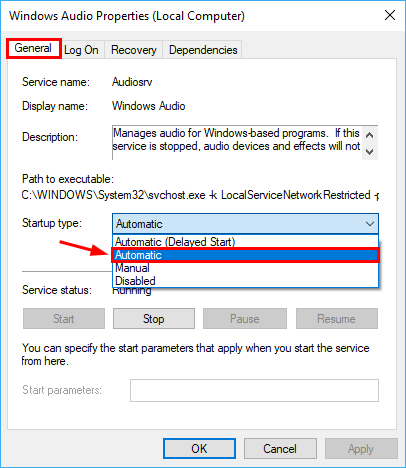Screen dimensions: 406x468
Task: View the Dependencies tab
Action: (203, 50)
